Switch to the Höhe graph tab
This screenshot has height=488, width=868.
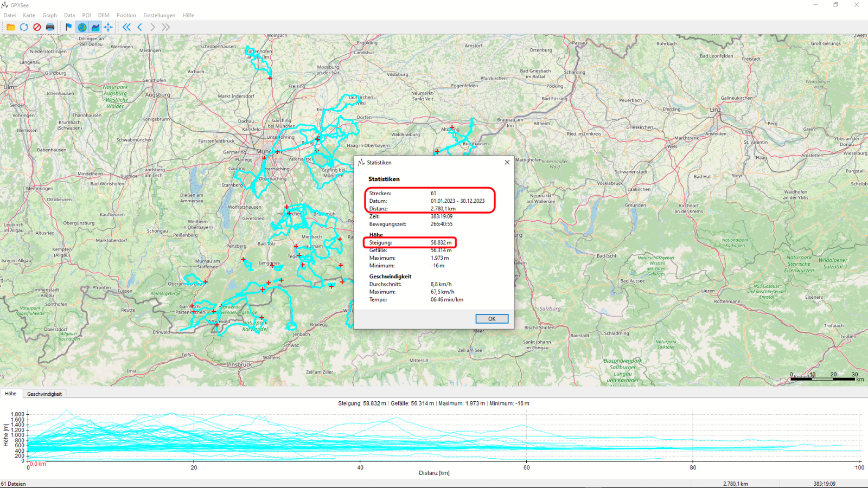point(11,394)
